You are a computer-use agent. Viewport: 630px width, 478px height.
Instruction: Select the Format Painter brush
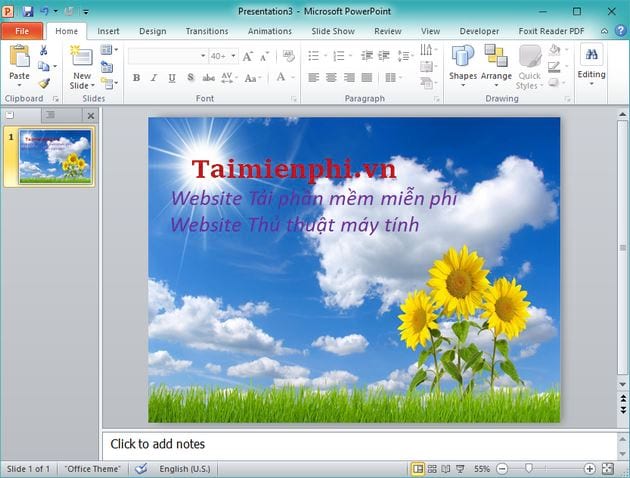coord(44,83)
